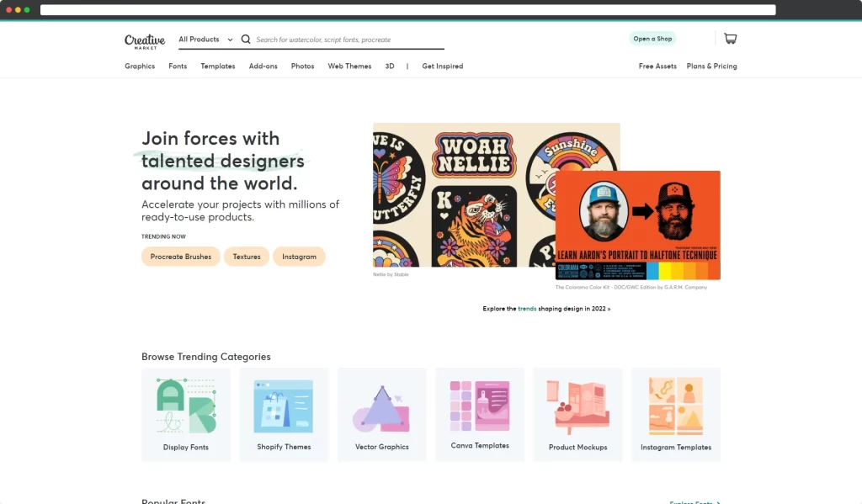This screenshot has height=504, width=862.
Task: Click the Join forces headline text
Action: [222, 161]
